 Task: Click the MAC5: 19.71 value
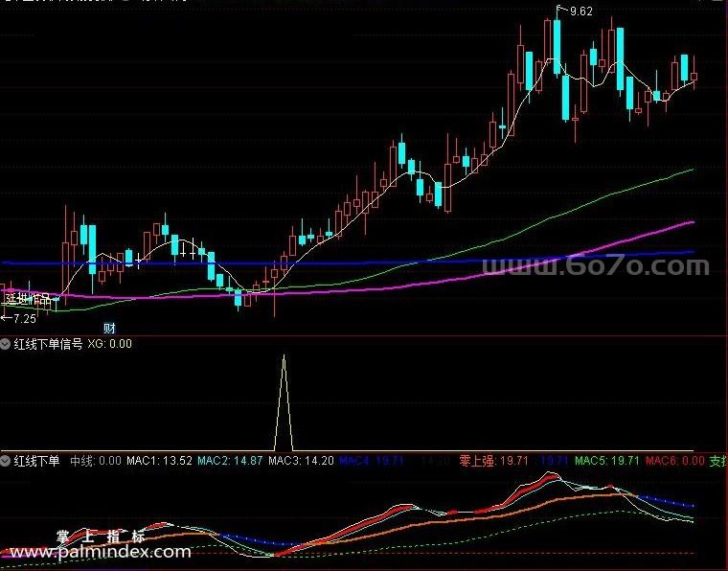[x=607, y=461]
